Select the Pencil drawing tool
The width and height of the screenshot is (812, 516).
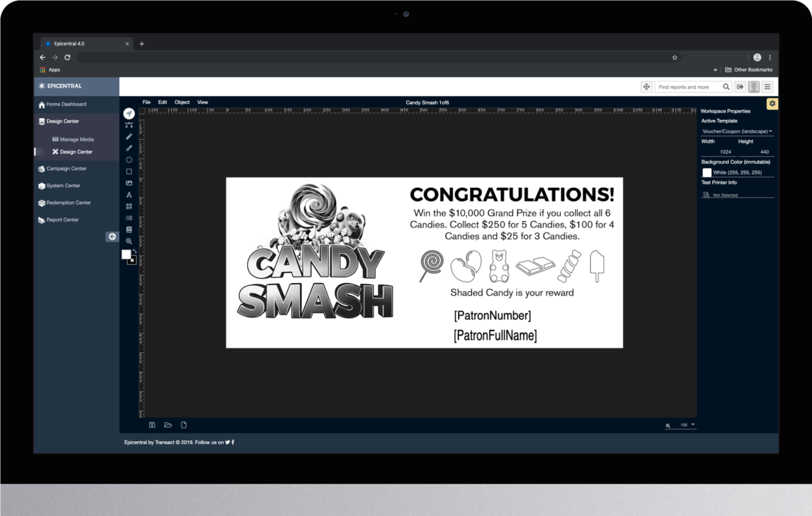click(x=129, y=136)
